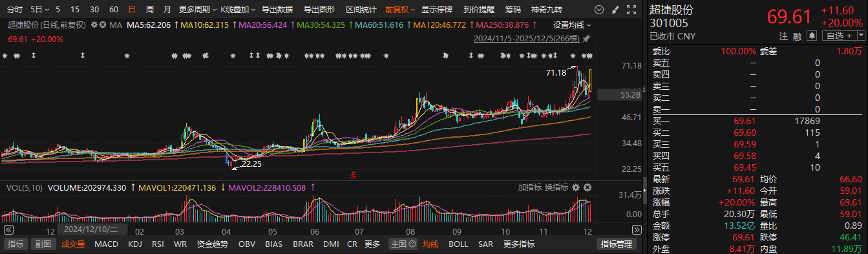Open the 神奇九转 indicator
This screenshot has width=868, height=254.
[547, 10]
